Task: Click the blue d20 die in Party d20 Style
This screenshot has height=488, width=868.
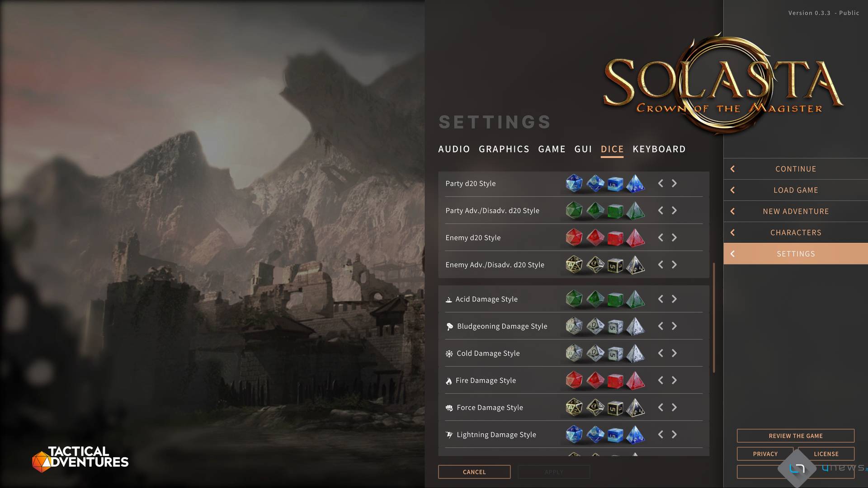Action: coord(574,183)
